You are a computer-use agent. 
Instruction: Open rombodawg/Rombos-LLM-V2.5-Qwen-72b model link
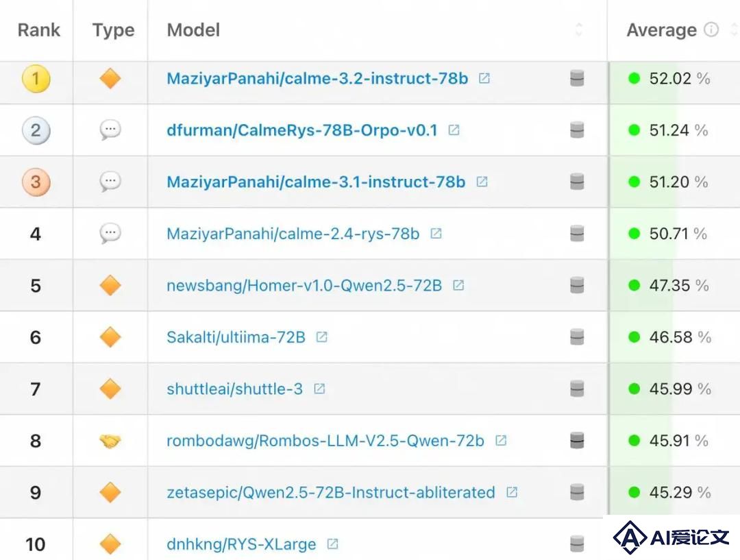coord(325,441)
